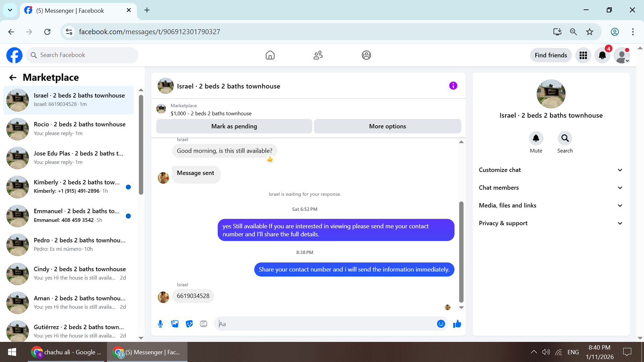Click the ENG language indicator
The width and height of the screenshot is (644, 362).
573,352
